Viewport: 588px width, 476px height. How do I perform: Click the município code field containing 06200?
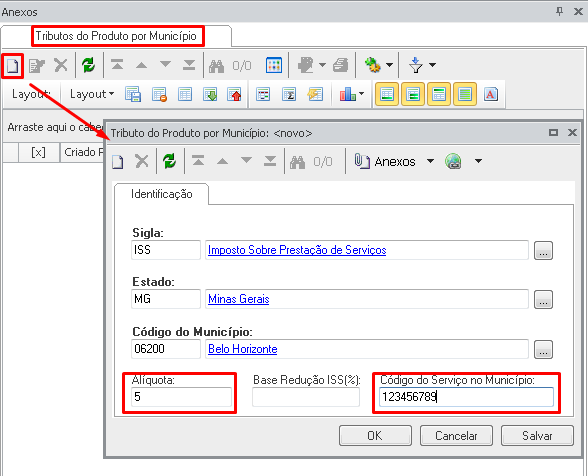pos(166,349)
